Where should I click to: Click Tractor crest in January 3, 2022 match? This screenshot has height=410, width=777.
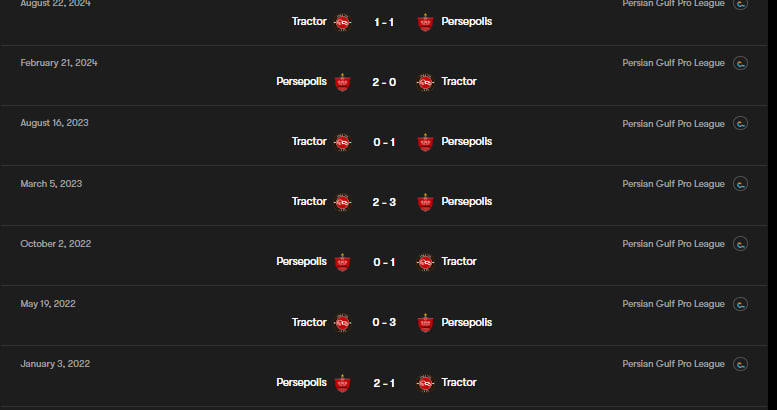tap(425, 383)
